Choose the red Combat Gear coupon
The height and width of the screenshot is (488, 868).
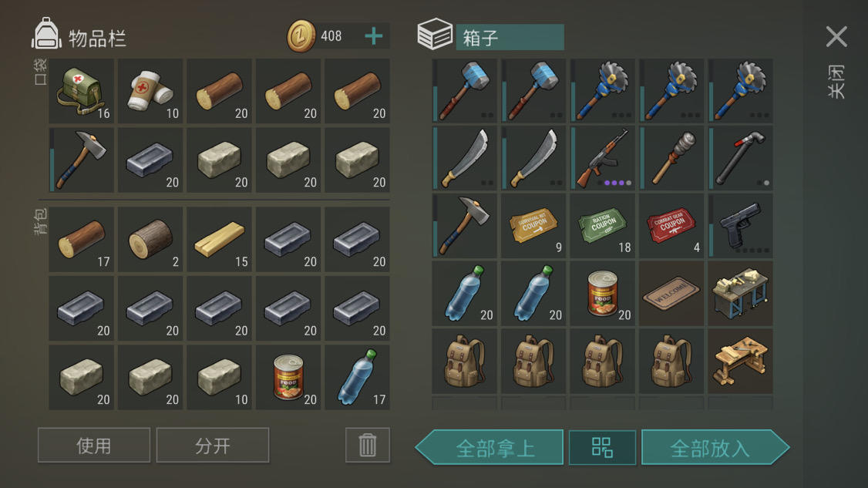pyautogui.click(x=671, y=225)
